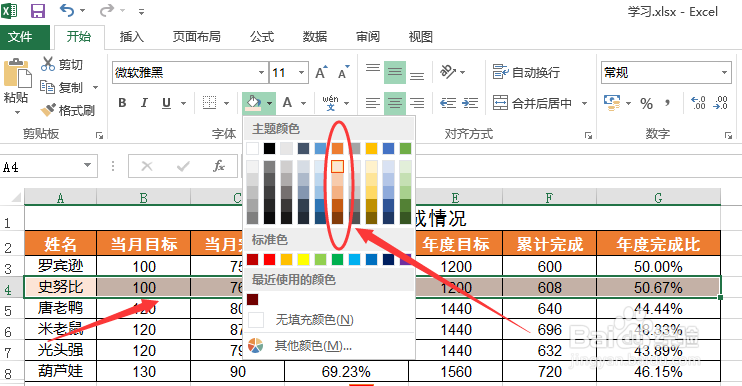
Task: Expand the borders dropdown arrow
Action: click(226, 103)
